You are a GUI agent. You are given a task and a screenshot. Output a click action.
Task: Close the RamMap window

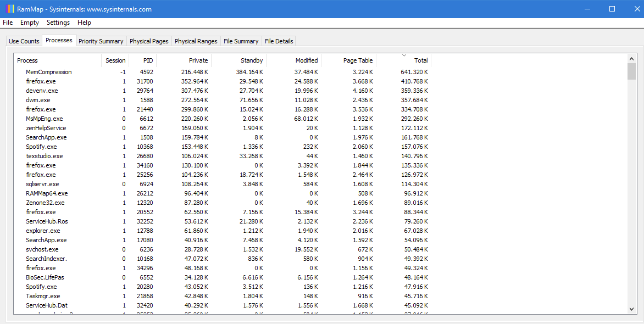click(x=636, y=9)
